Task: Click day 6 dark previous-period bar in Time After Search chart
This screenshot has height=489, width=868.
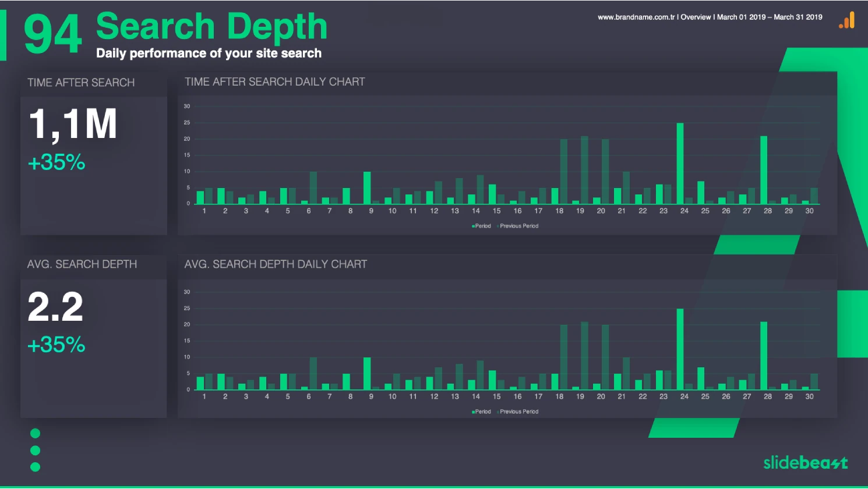Action: pyautogui.click(x=313, y=188)
